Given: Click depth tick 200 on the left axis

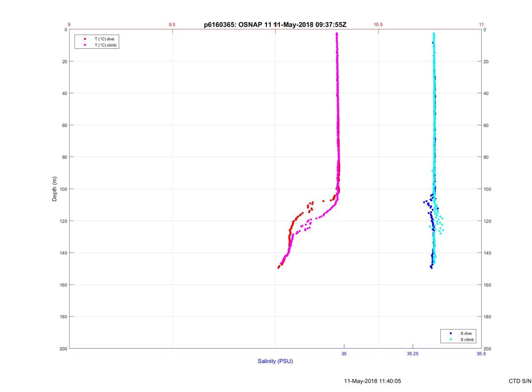Looking at the screenshot, I should (63, 349).
